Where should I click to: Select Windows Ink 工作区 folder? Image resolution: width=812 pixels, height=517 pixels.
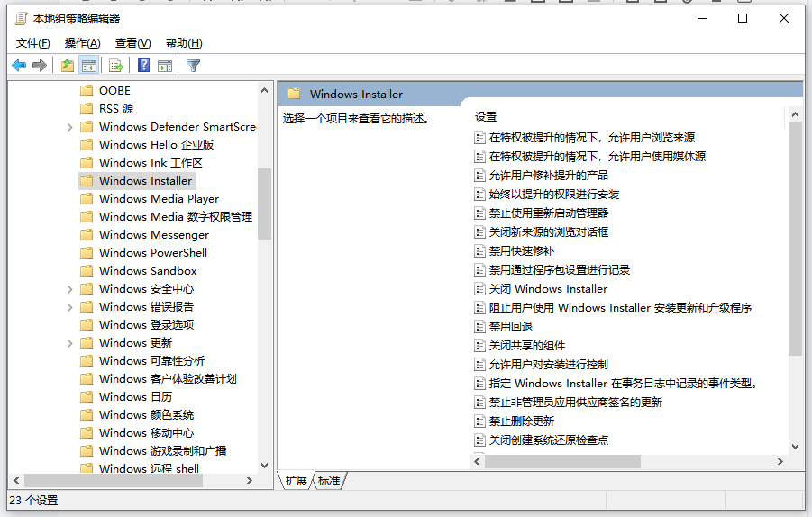[151, 162]
